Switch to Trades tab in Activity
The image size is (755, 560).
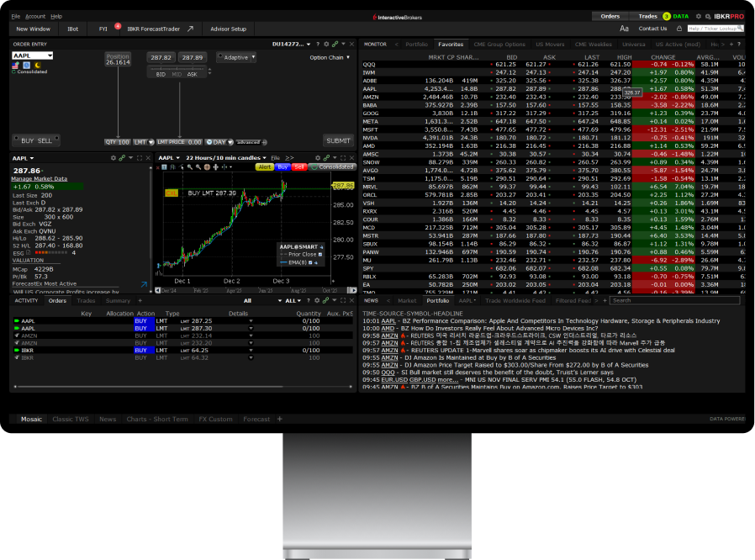tap(87, 300)
